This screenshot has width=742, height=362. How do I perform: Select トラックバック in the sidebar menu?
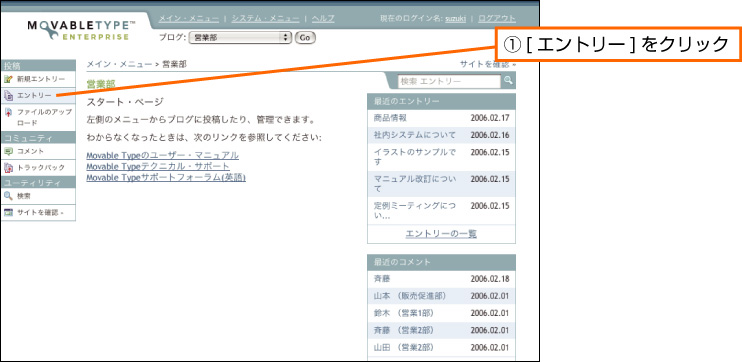point(41,168)
